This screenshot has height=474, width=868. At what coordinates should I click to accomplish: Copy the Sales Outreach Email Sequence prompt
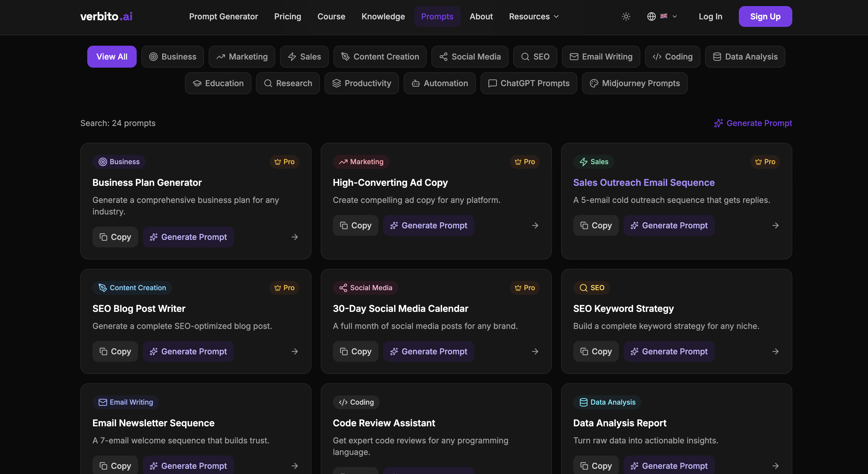pyautogui.click(x=596, y=225)
